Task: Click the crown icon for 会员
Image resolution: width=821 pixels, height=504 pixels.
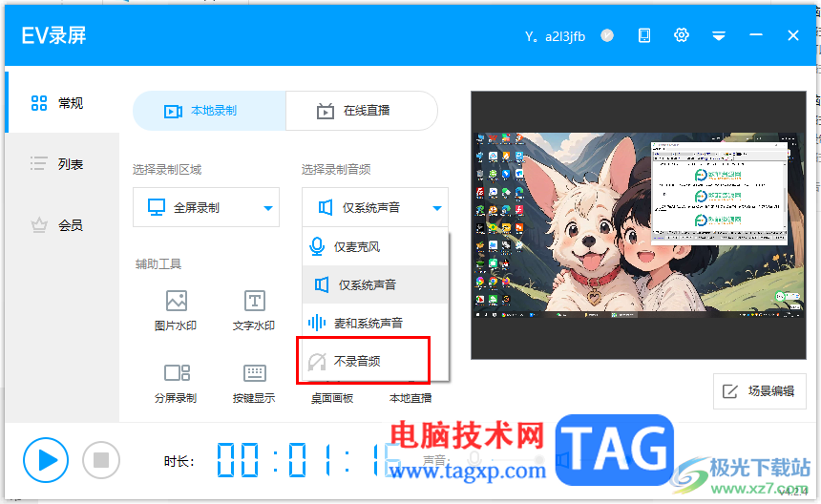Action: (39, 225)
